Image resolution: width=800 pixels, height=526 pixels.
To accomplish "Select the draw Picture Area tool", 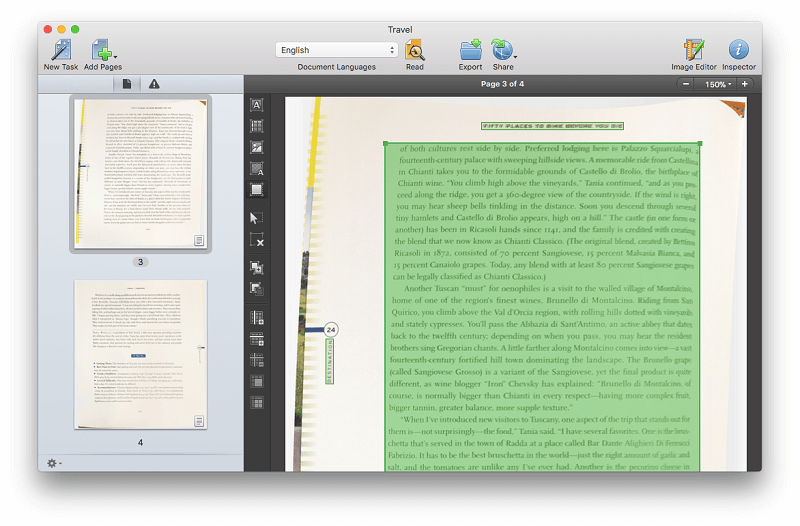I will click(x=257, y=147).
